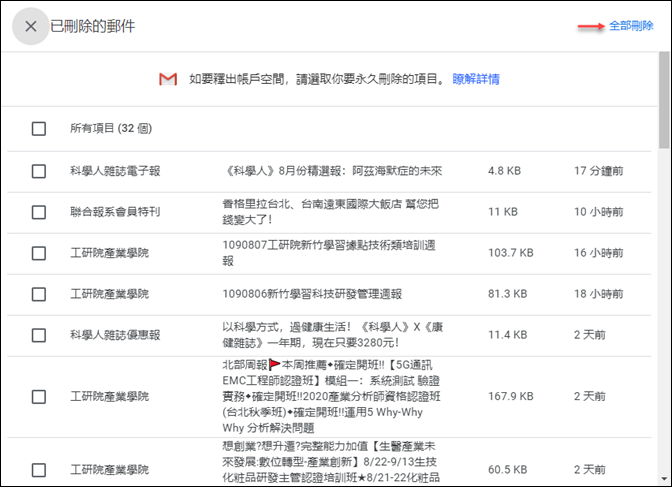The image size is (672, 487).
Task: Click the 60.5 KB size value
Action: (x=507, y=470)
